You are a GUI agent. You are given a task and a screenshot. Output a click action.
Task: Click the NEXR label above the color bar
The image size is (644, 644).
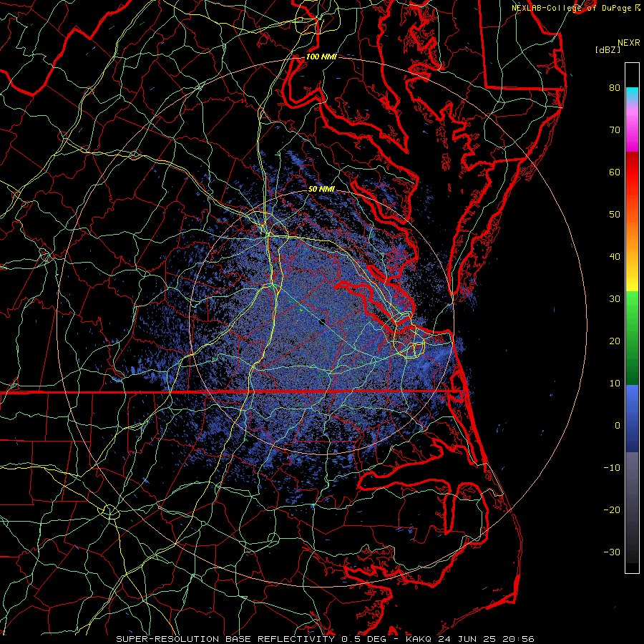tap(628, 43)
